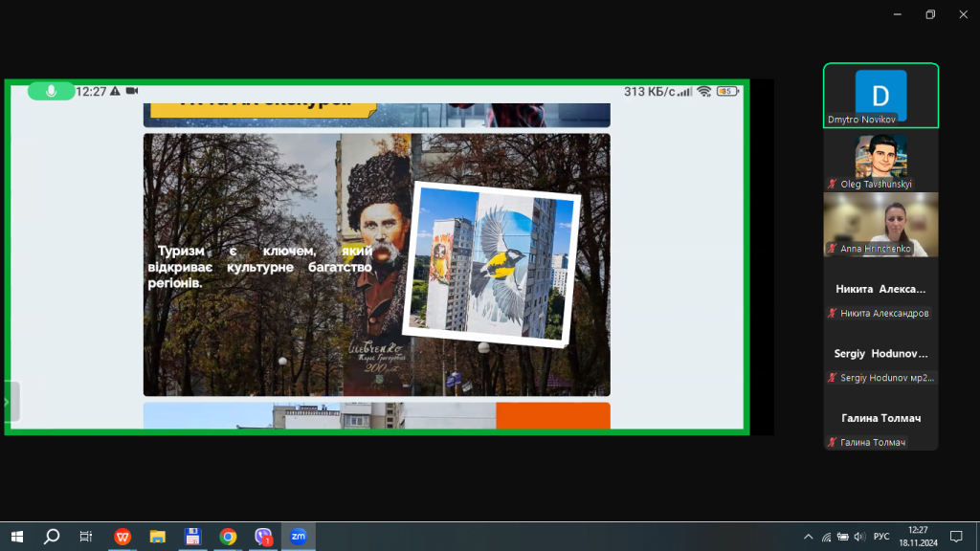Switch the РУС input language

881,537
